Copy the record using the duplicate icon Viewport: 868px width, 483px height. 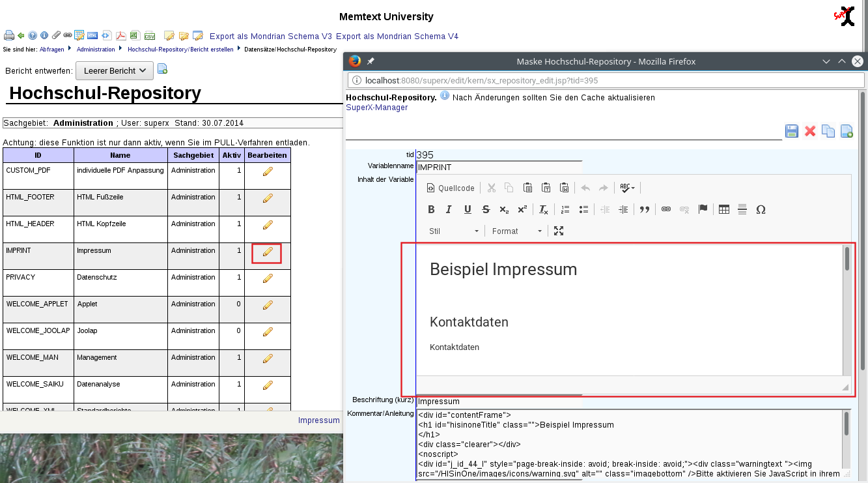click(828, 131)
